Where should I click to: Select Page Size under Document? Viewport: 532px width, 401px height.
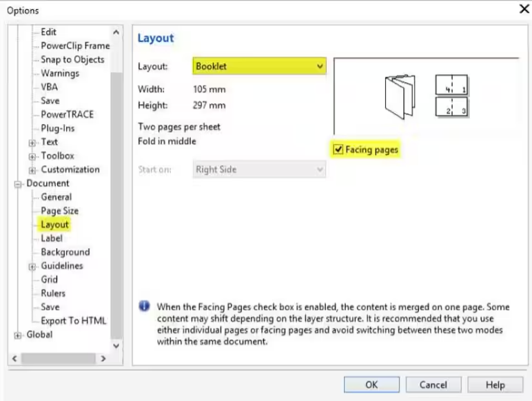[x=60, y=211]
